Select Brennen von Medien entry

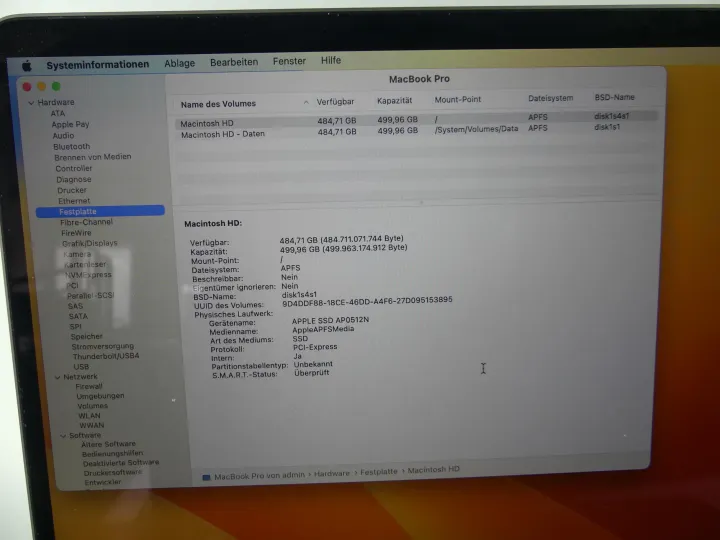click(93, 157)
